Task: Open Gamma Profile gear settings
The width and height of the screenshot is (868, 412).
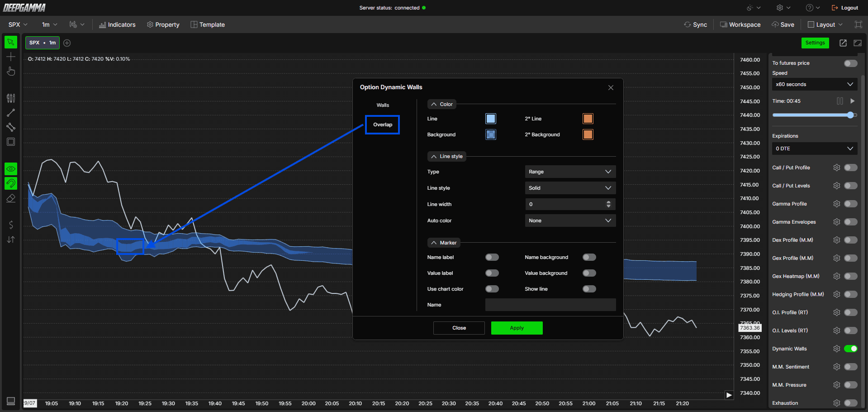Action: pyautogui.click(x=836, y=204)
